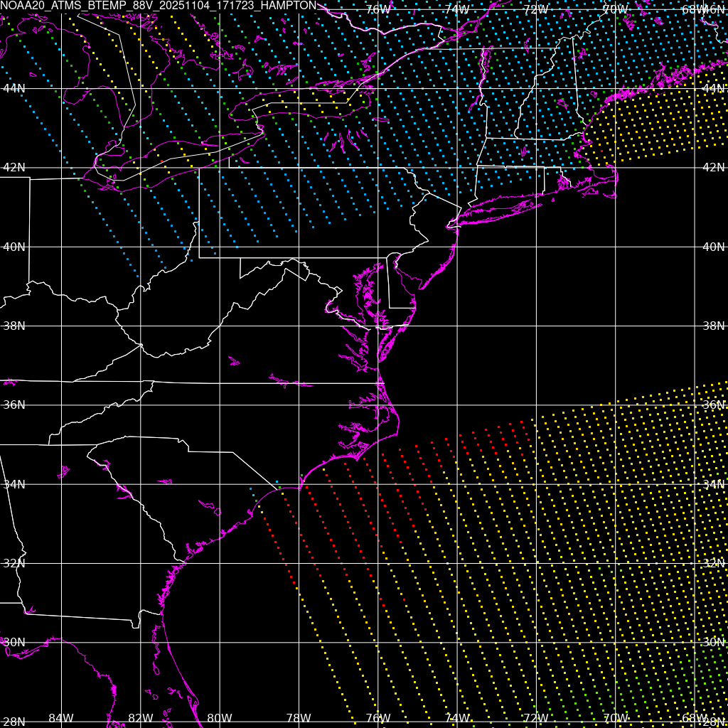The height and width of the screenshot is (728, 728).
Task: Click the 72W label at bottom edge
Action: 535,718
